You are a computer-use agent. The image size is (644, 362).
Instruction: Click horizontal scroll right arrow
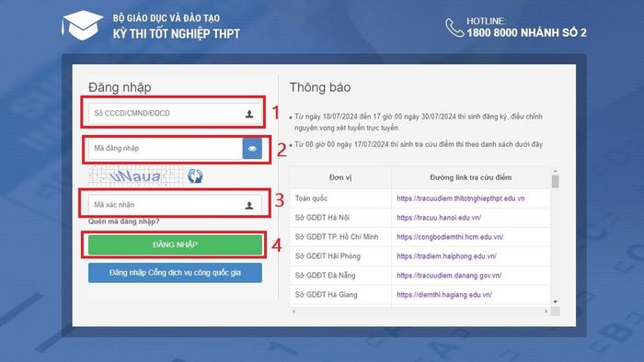[546, 311]
